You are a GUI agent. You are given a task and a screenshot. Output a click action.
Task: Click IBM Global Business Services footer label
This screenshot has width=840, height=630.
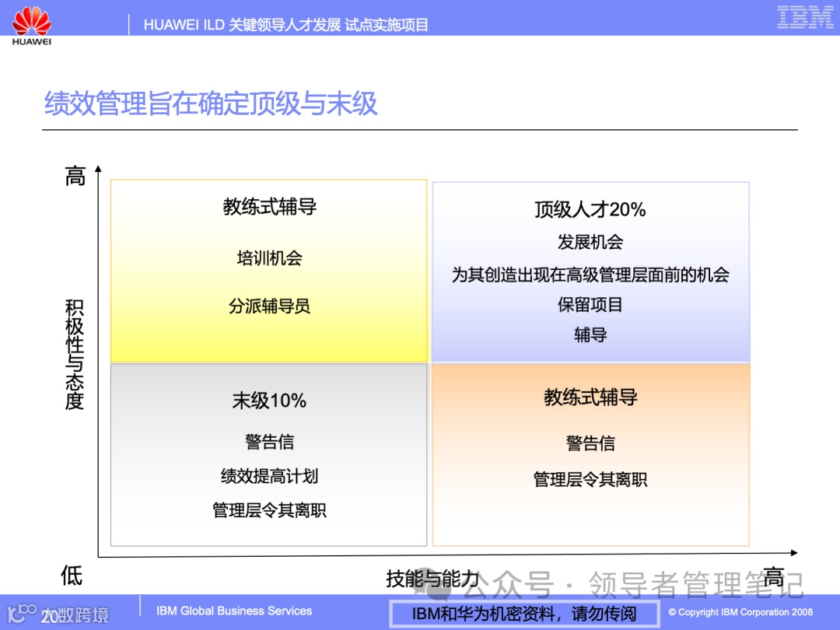click(235, 611)
